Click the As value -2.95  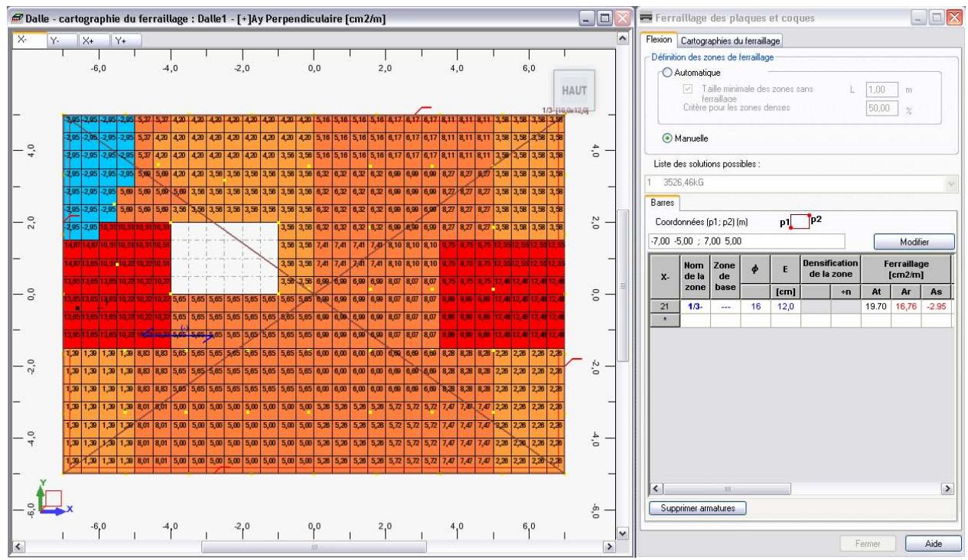point(935,308)
